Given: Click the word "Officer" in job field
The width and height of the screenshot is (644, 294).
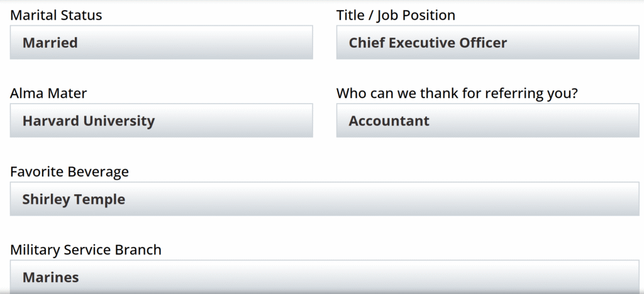Looking at the screenshot, I should click(x=483, y=43).
